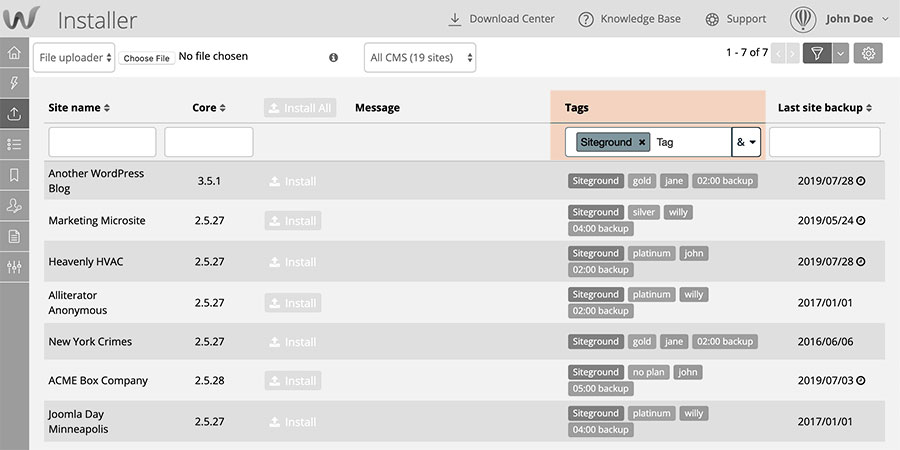Open the tag operator & dropdown
900x450 pixels.
[x=746, y=142]
